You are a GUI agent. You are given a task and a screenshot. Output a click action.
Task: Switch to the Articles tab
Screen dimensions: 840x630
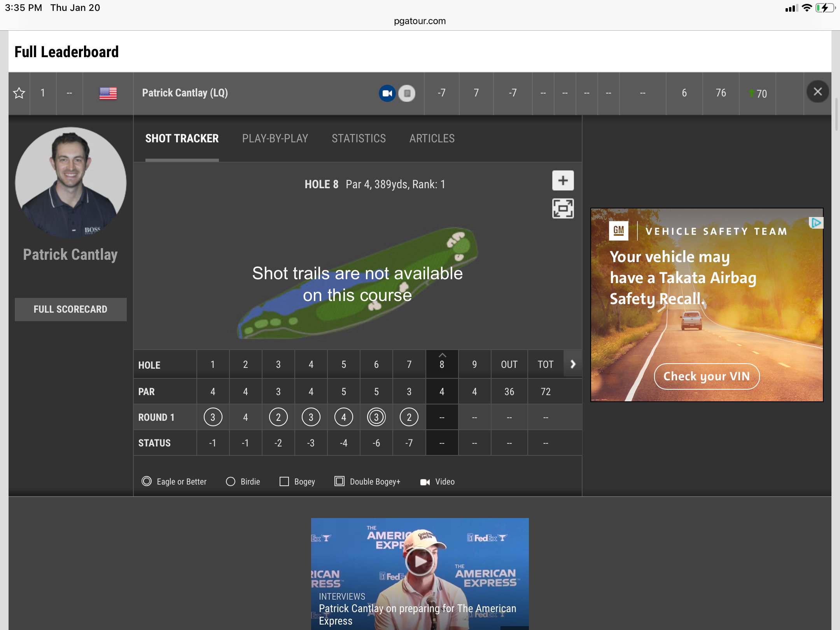(x=432, y=138)
